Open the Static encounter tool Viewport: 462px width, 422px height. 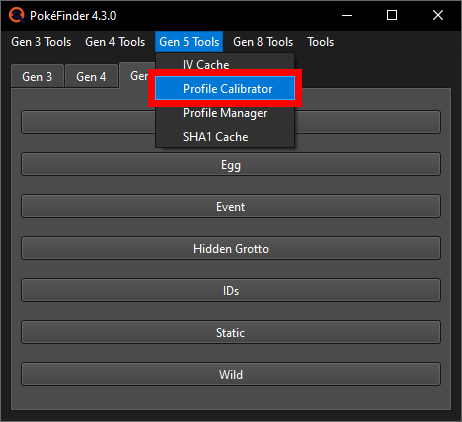[x=231, y=332]
